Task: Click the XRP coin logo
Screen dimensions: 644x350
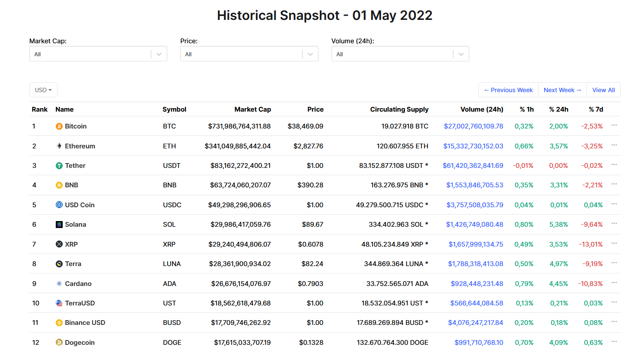Action: [59, 244]
